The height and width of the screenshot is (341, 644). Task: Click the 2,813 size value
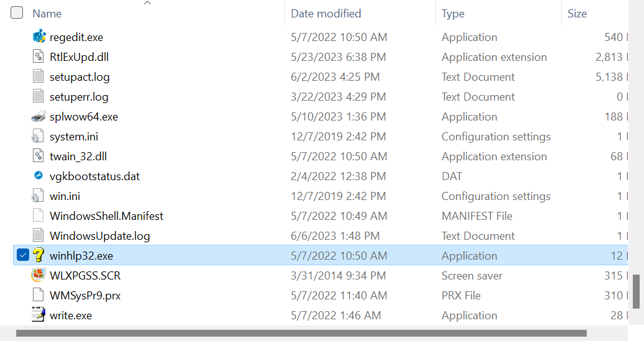coord(609,57)
